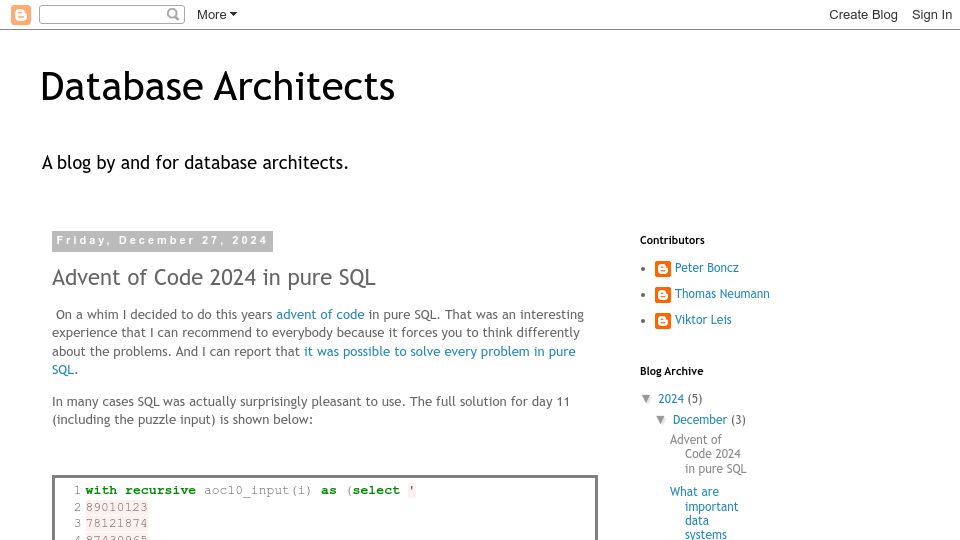
Task: Click the Sign In link
Action: (x=932, y=15)
